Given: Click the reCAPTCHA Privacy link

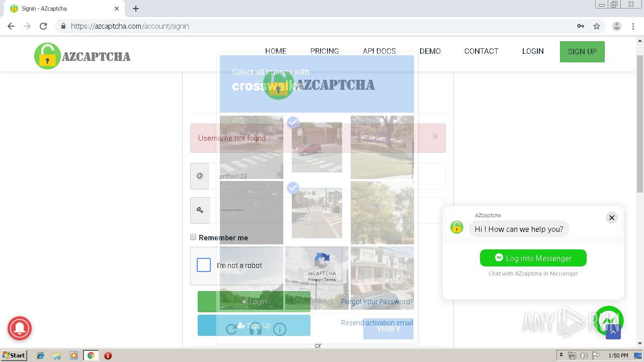Looking at the screenshot, I should tap(314, 280).
